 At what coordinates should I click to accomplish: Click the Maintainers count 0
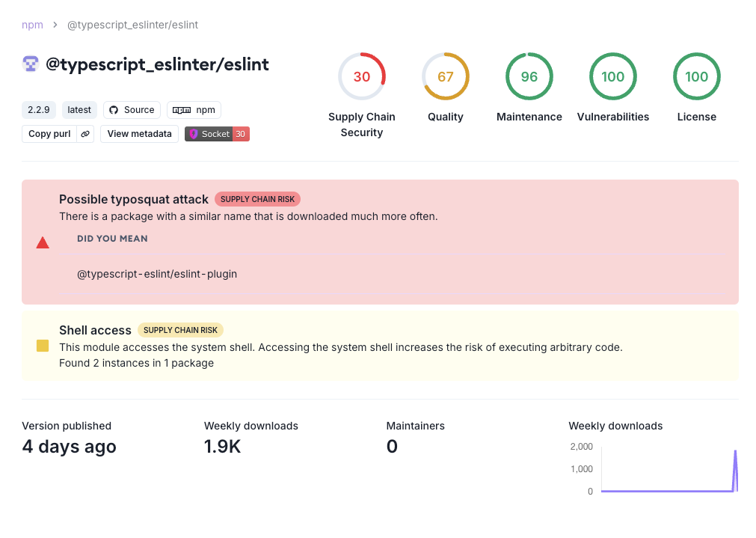(x=392, y=446)
